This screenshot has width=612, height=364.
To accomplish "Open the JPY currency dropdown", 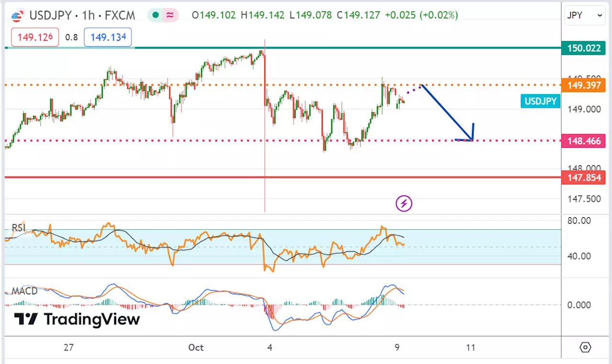I will (x=586, y=15).
